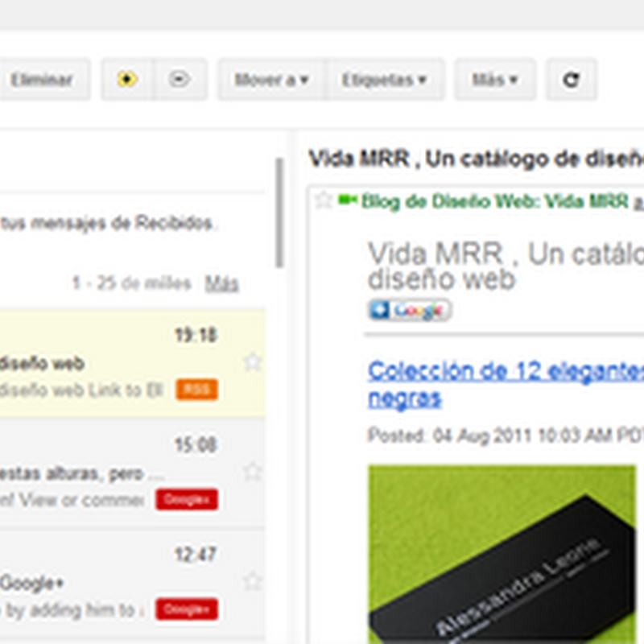Image resolution: width=644 pixels, height=644 pixels.
Task: Mark message as important with the yellow marker
Action: (127, 79)
